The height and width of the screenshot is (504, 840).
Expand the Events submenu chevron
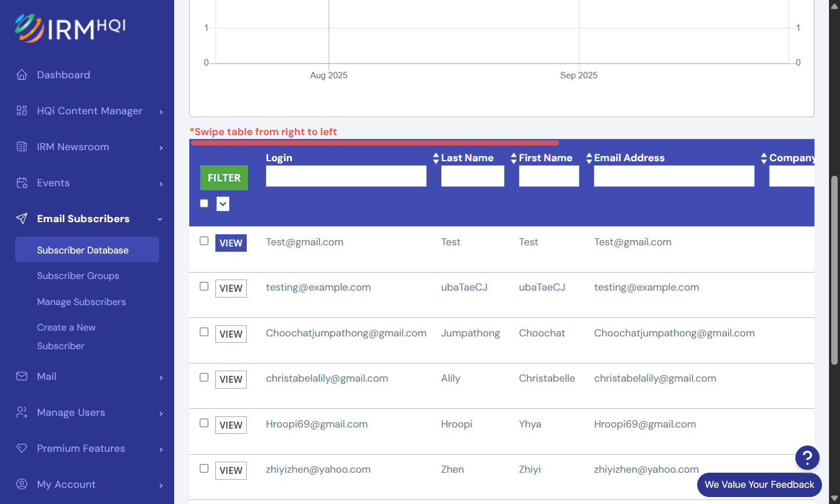click(x=161, y=184)
